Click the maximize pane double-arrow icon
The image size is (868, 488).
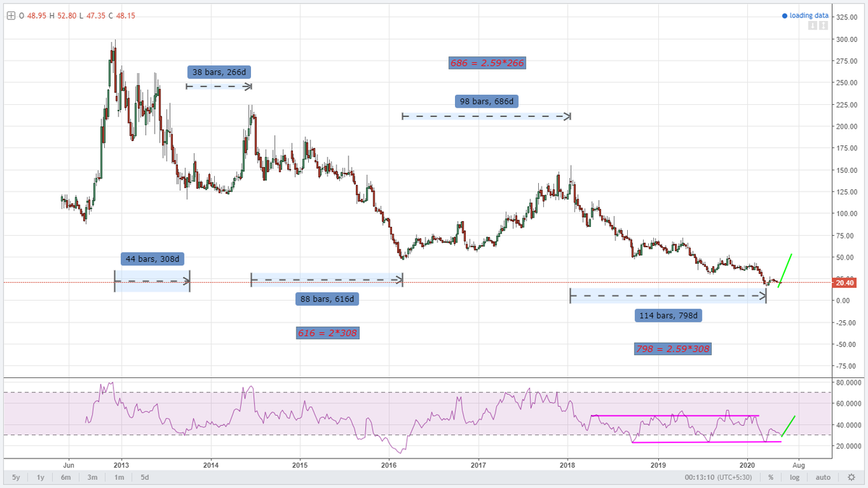coord(822,26)
